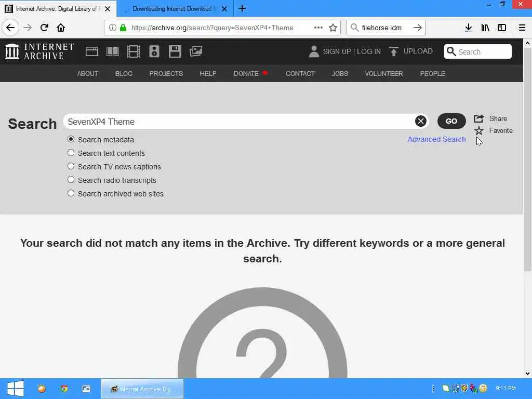Open the PROJECTS menu item
Viewport: 532px width, 399px height.
[166, 73]
